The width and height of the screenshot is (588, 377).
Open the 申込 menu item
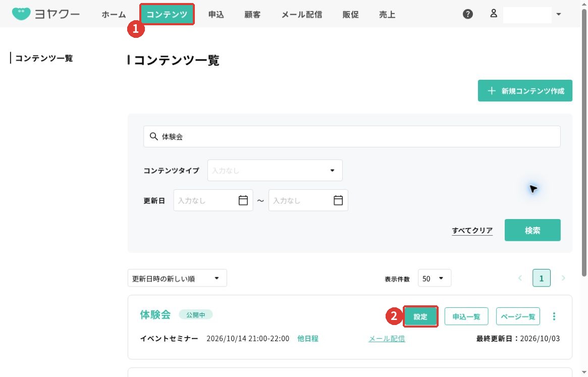pyautogui.click(x=216, y=15)
